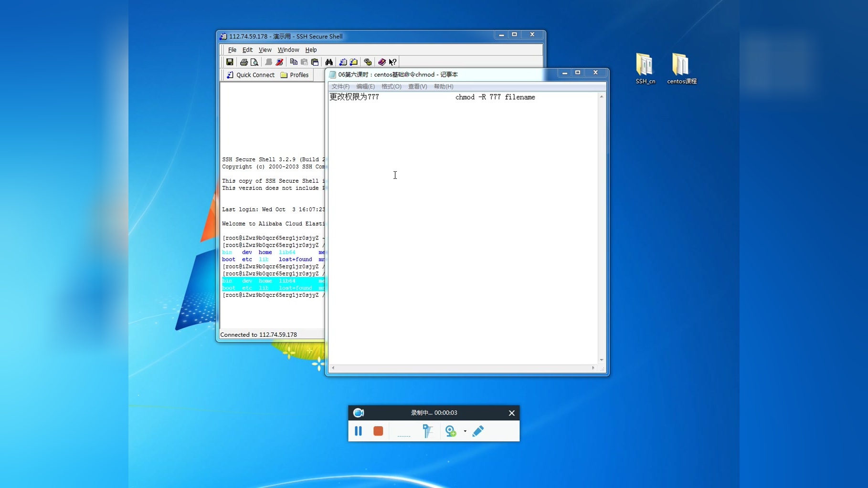868x488 pixels.
Task: Click the greyed Connect icon in SSH toolbar
Action: [x=269, y=62]
